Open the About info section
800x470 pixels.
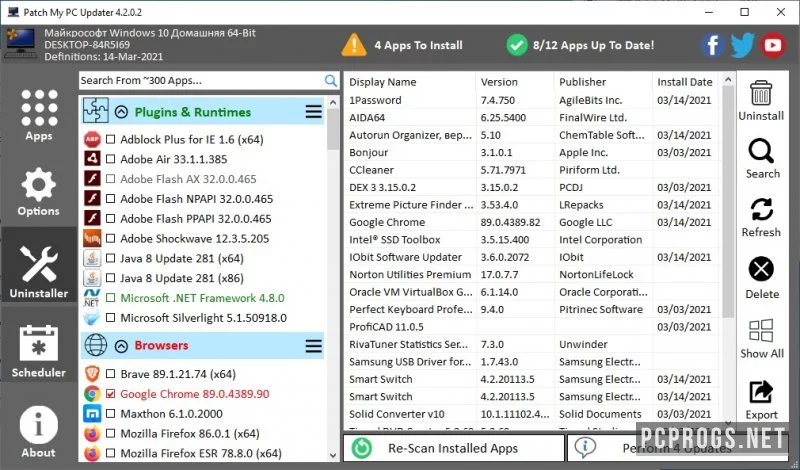point(39,431)
